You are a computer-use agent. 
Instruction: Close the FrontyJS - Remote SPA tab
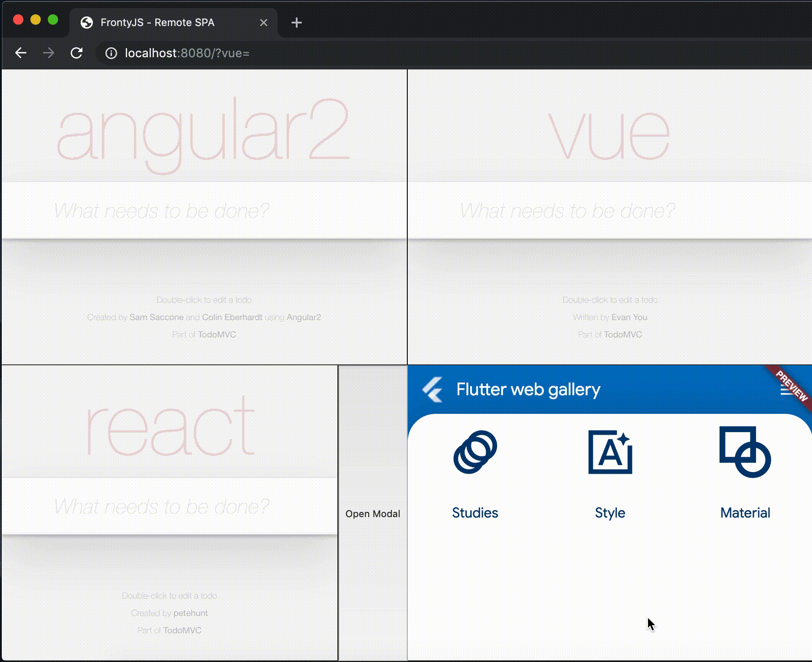click(x=264, y=23)
